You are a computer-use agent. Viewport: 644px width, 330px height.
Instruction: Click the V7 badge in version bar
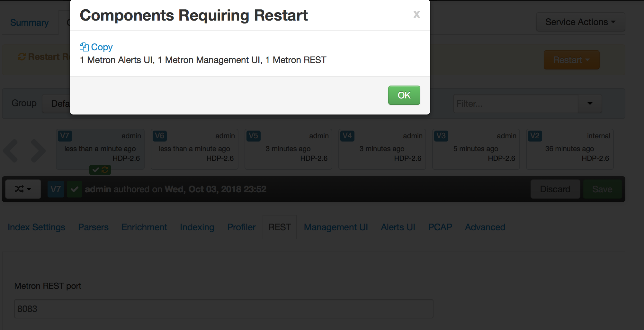tap(56, 189)
